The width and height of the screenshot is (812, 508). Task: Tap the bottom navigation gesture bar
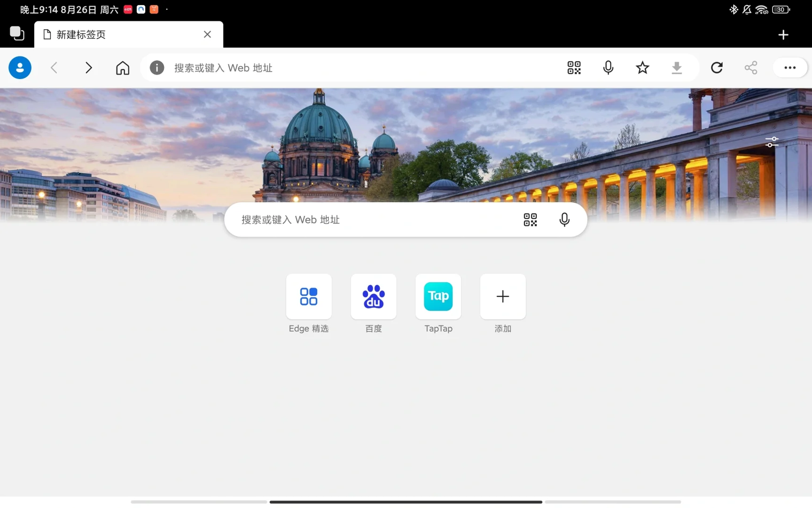point(406,502)
